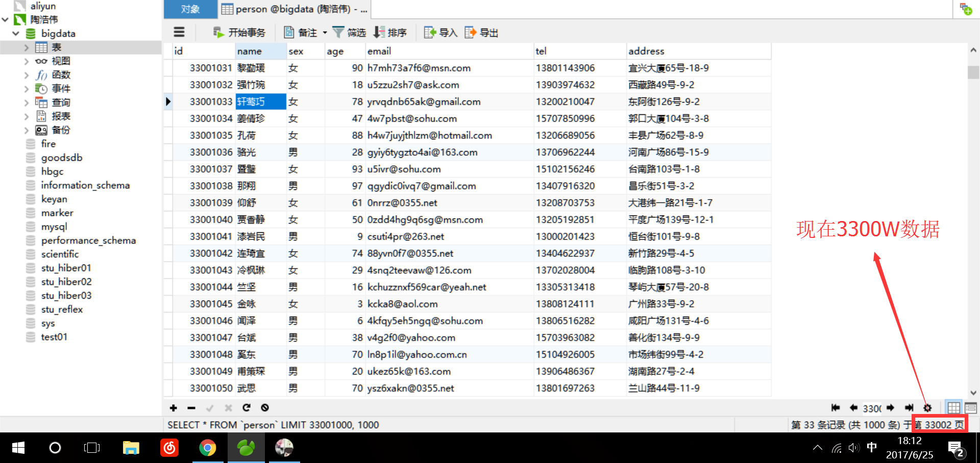980x463 pixels.
Task: Refresh the table data
Action: 247,407
